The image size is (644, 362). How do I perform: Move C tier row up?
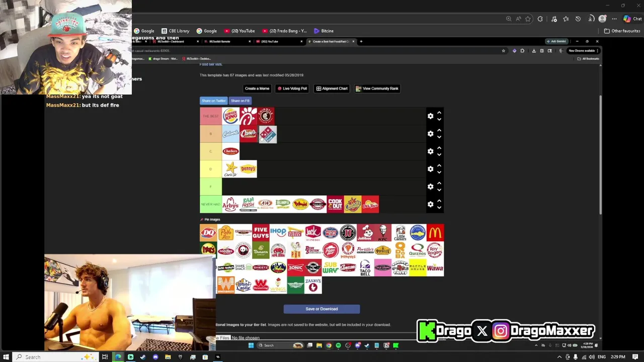coord(439,148)
